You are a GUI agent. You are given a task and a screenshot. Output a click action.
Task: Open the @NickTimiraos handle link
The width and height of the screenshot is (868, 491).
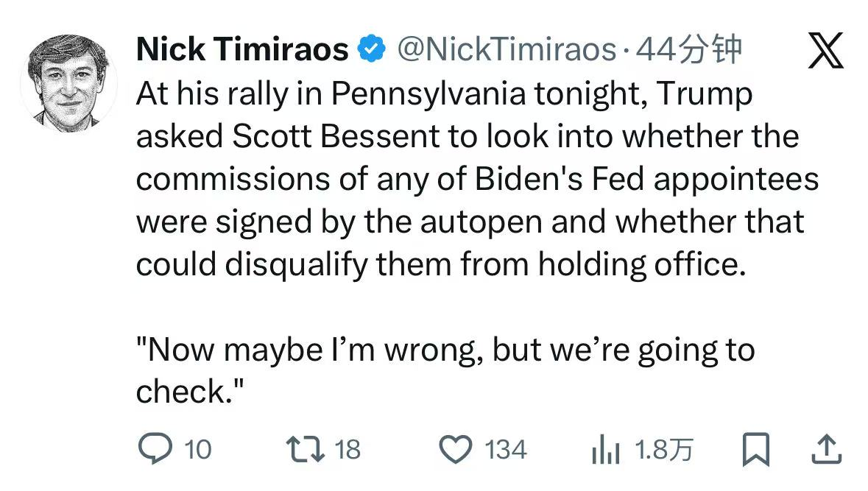click(x=506, y=49)
